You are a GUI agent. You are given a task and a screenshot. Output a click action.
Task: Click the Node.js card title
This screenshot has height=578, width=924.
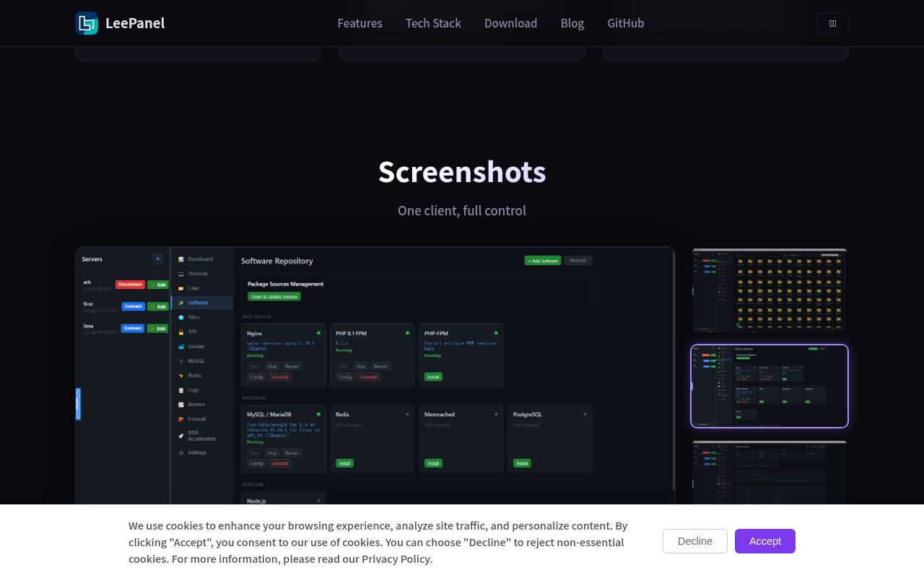256,501
